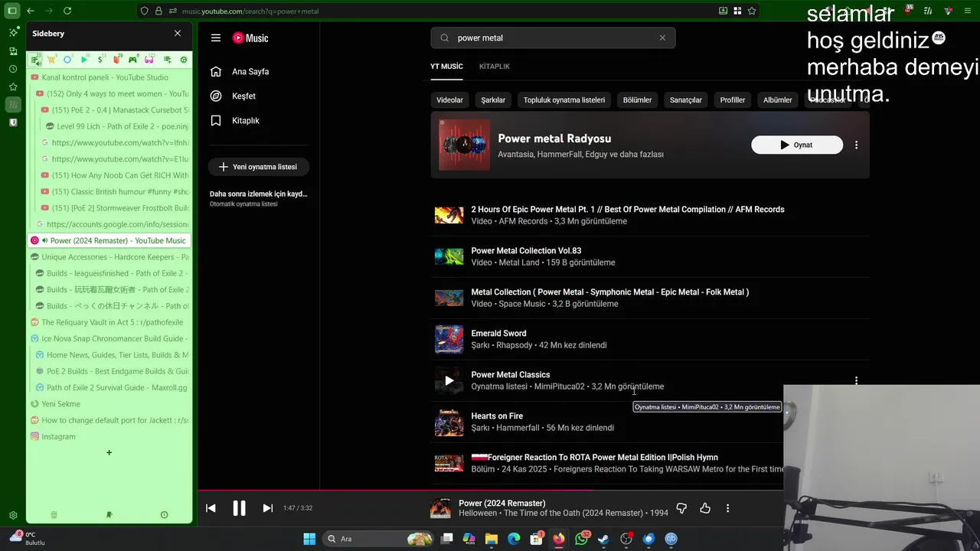Switch to the gamepad Sidebery panel
The width and height of the screenshot is (980, 551).
pos(132,60)
